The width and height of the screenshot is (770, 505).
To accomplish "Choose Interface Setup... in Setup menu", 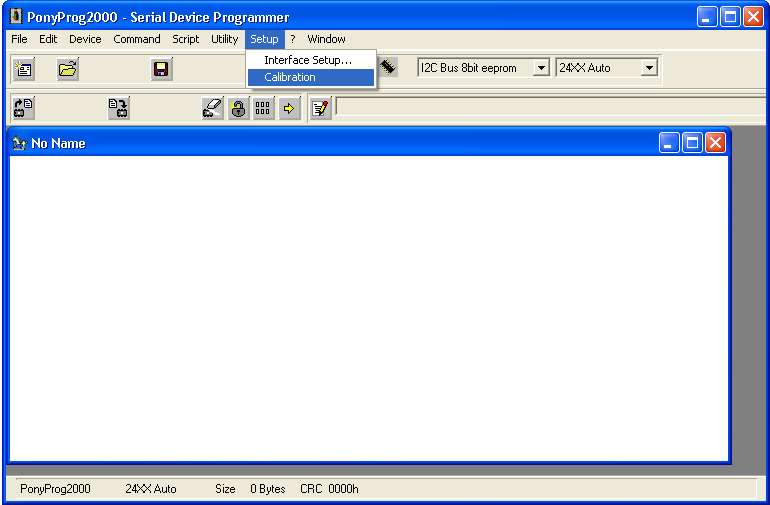I will [x=308, y=60].
